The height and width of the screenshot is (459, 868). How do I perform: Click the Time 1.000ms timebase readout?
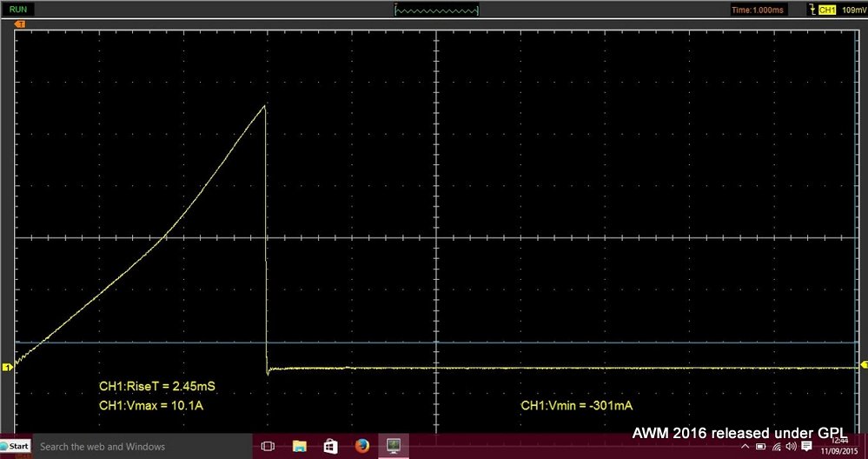(759, 10)
